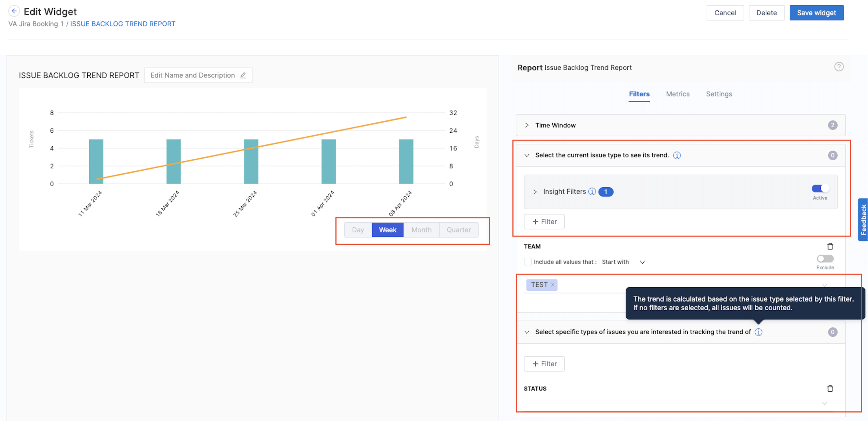The image size is (868, 421).
Task: Remove the TEST tag with its X
Action: click(x=553, y=285)
